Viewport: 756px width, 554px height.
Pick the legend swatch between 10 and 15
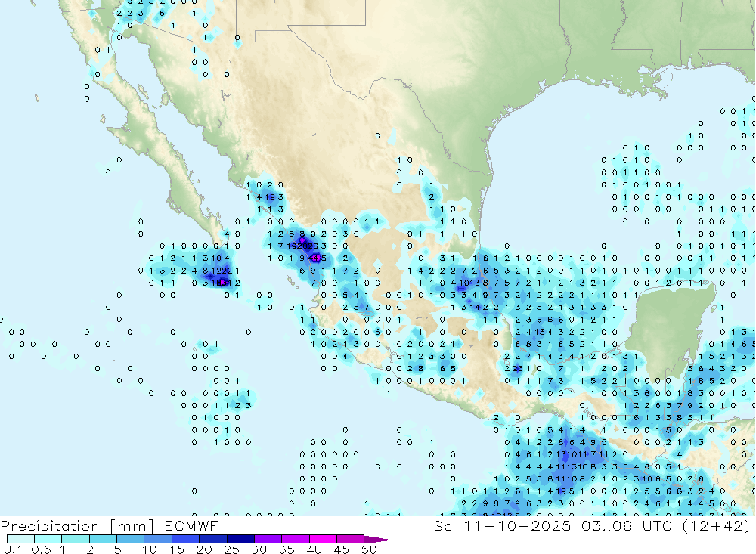click(158, 539)
